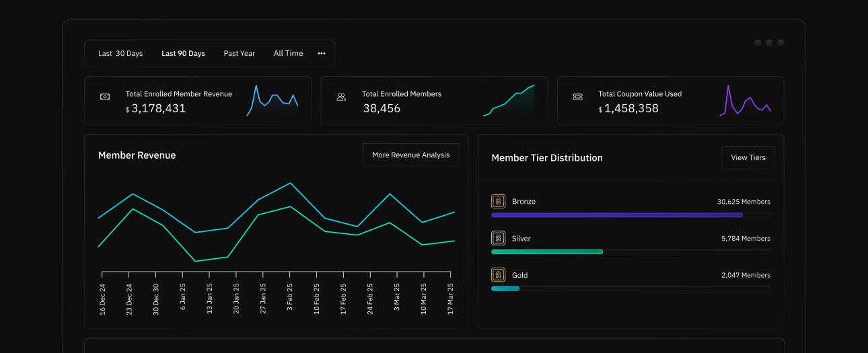Click the Gold tier badge icon
The width and height of the screenshot is (868, 353).
pyautogui.click(x=498, y=275)
